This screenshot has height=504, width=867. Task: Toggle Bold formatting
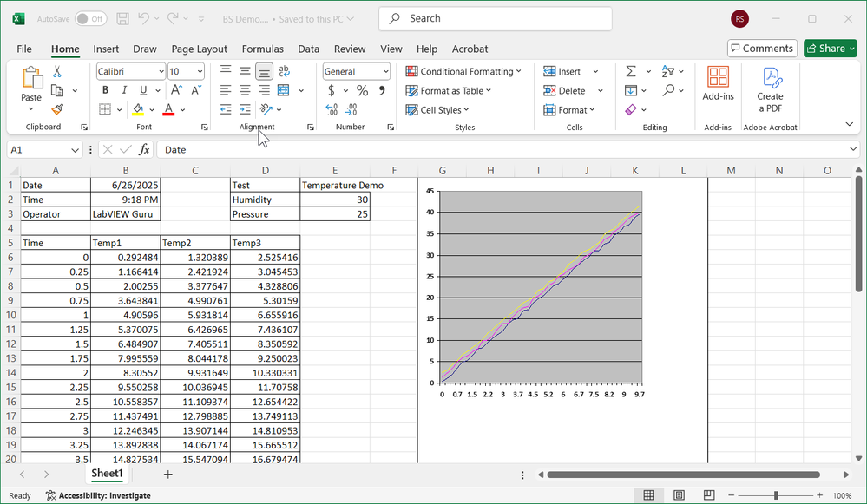(106, 90)
